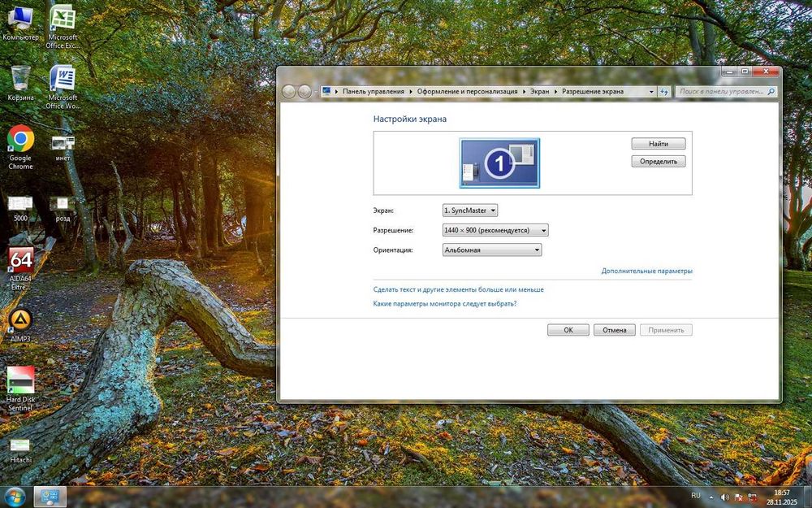The width and height of the screenshot is (812, 508).
Task: Select the Hard Disk Sentinel shortcut
Action: 21,389
